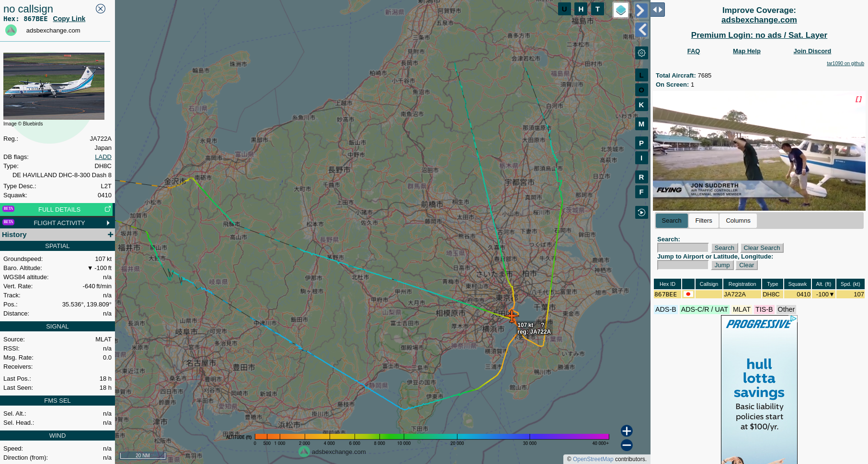The height and width of the screenshot is (464, 868).
Task: Click the Search submit button
Action: click(724, 248)
